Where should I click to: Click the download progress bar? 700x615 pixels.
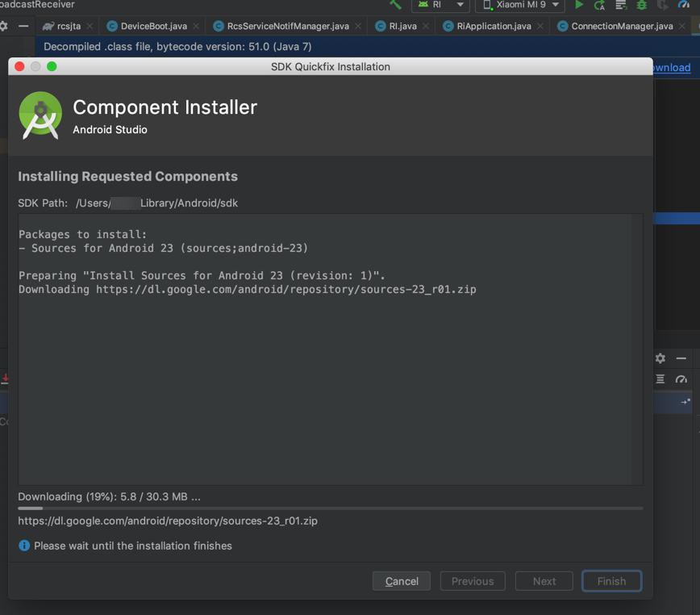331,508
